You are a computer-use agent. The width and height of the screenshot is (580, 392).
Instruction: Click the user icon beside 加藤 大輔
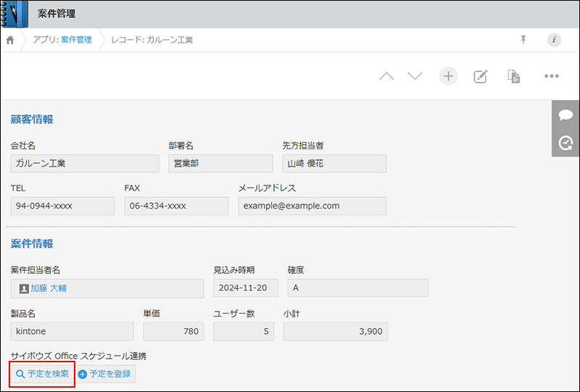pos(24,288)
